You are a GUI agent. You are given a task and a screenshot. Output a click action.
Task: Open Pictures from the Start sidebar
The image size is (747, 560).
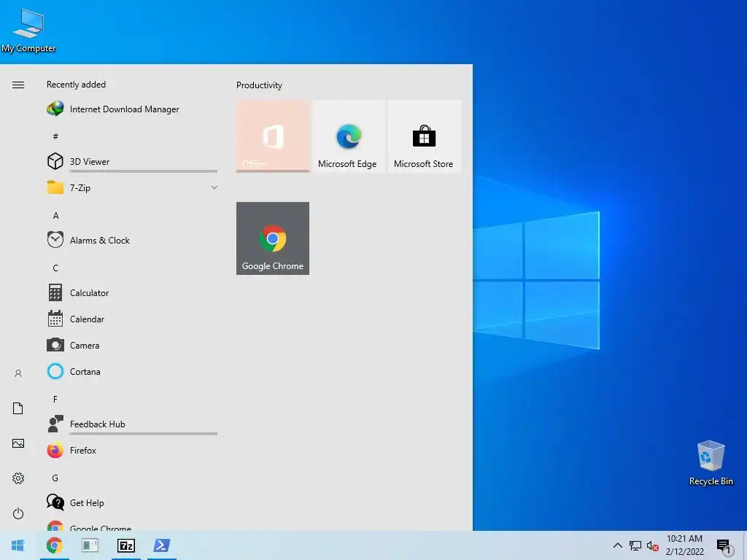(18, 443)
